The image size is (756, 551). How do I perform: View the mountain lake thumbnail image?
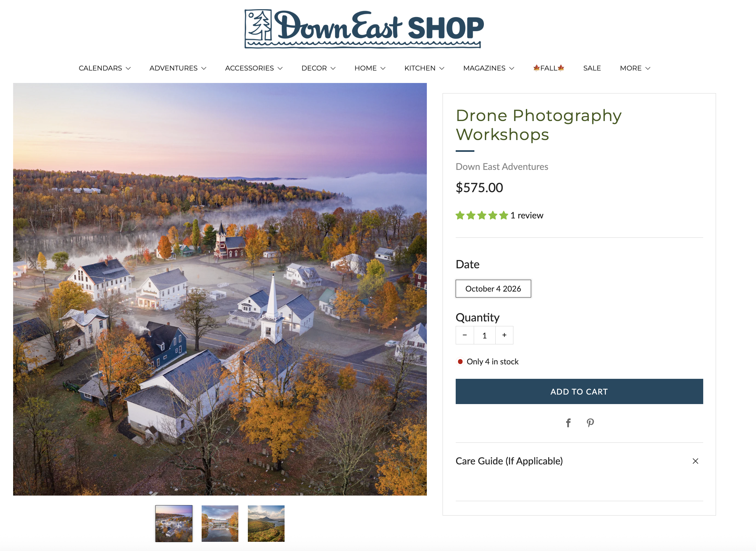click(x=266, y=524)
